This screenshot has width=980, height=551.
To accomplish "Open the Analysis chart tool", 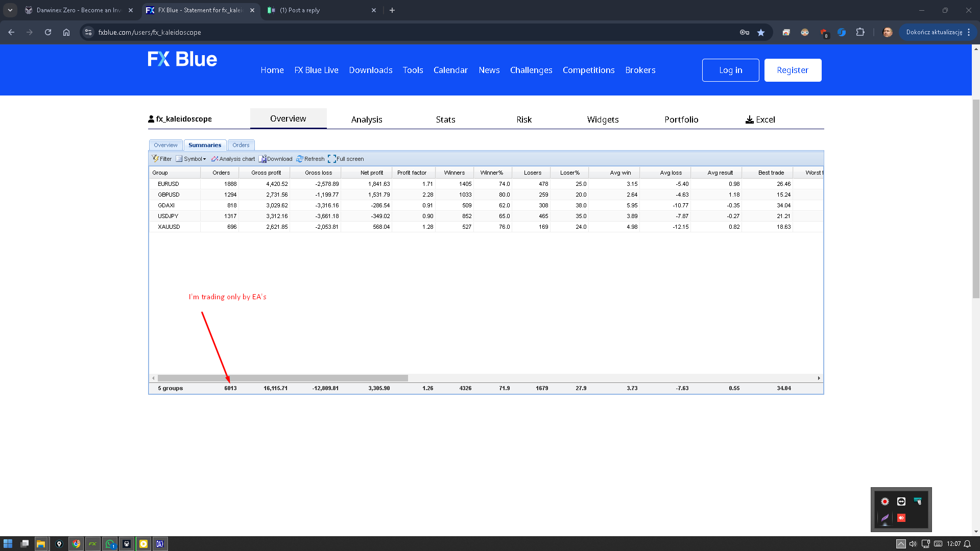I will tap(233, 159).
